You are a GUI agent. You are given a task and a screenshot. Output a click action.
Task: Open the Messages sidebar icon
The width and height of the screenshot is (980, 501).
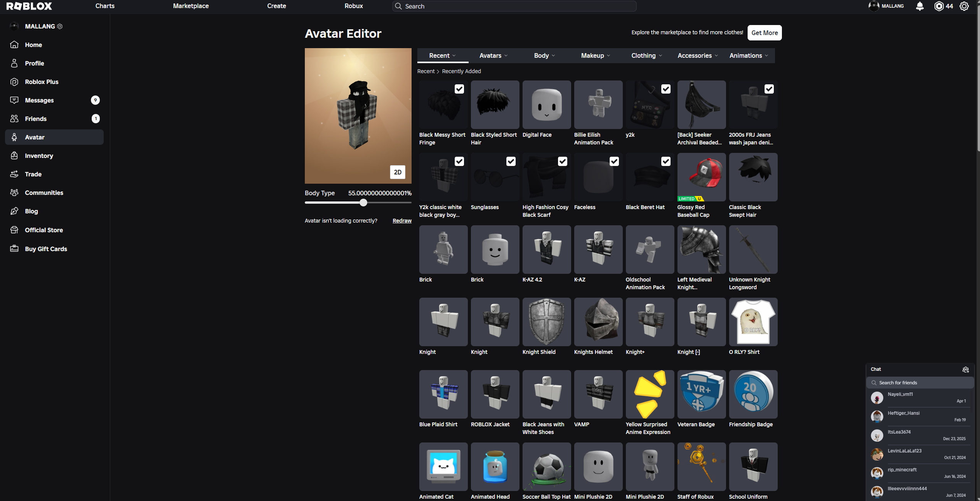point(14,100)
